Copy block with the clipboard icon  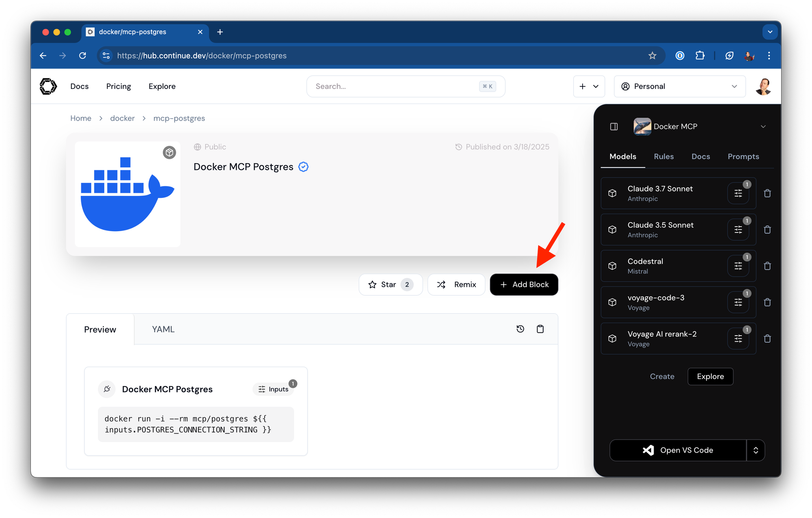point(540,329)
